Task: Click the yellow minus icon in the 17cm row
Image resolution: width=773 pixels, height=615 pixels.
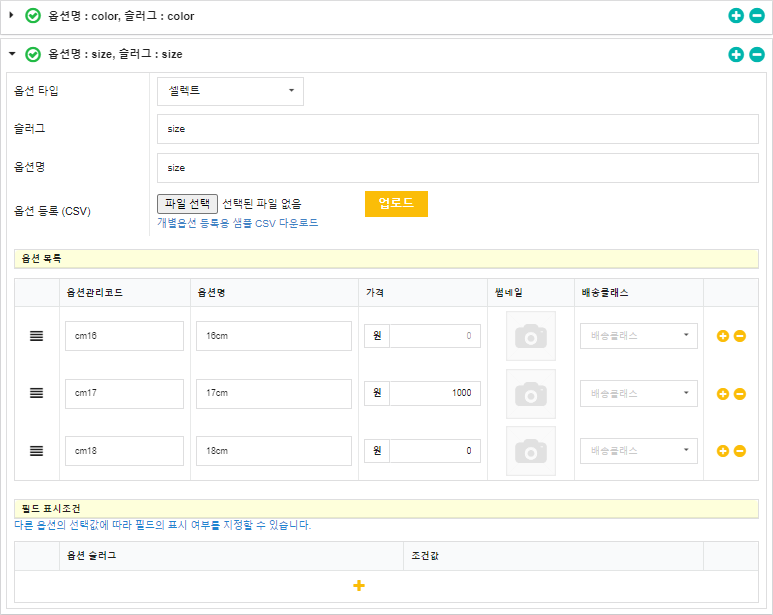Action: tap(740, 394)
